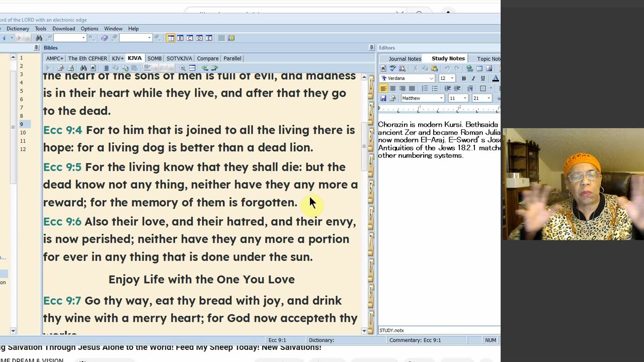Click the Bible pane vertical scrollbar down arrow

click(364, 331)
